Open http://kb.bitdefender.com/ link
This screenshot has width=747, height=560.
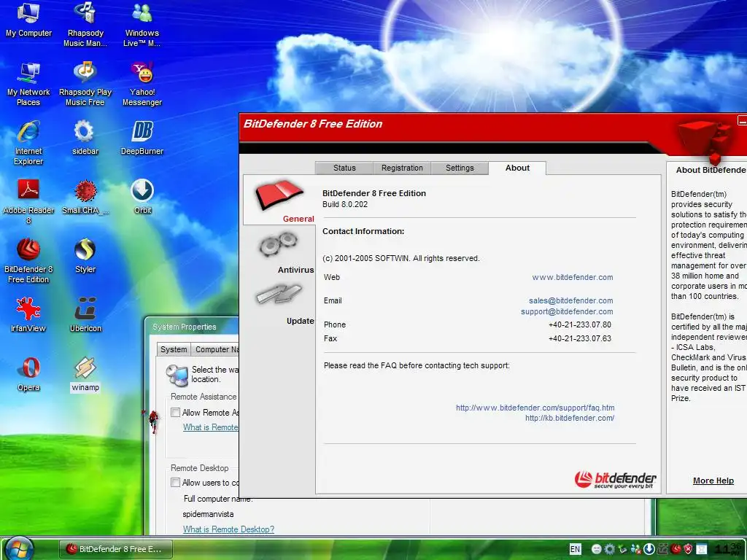(x=570, y=418)
